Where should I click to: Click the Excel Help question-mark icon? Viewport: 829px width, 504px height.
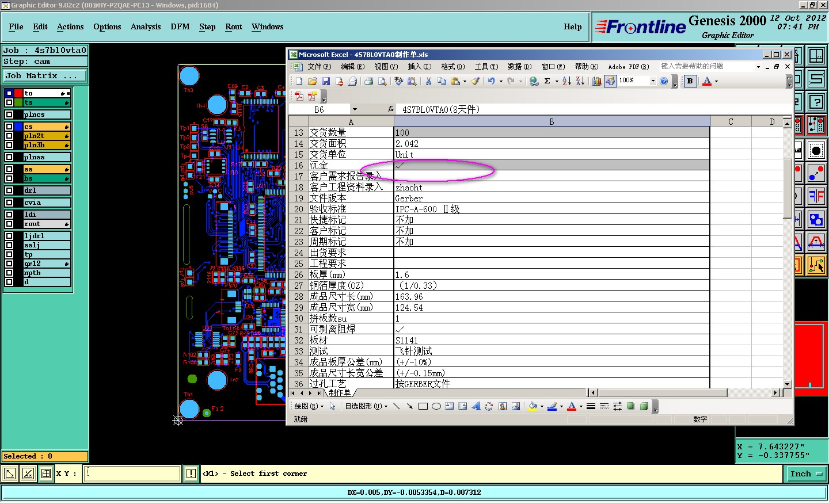[x=664, y=81]
